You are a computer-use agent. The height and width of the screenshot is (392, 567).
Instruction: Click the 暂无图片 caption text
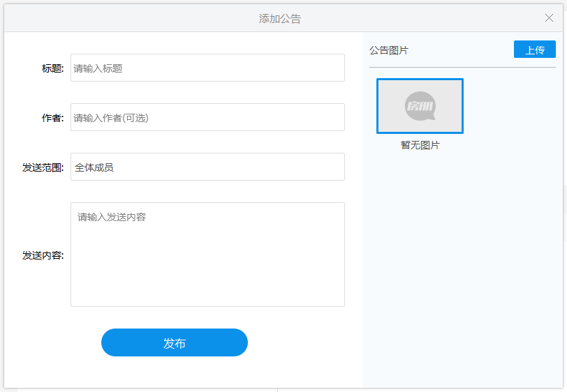click(420, 145)
